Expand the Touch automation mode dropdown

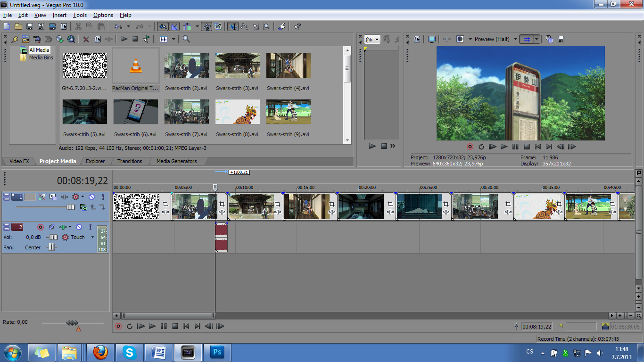tap(92, 237)
